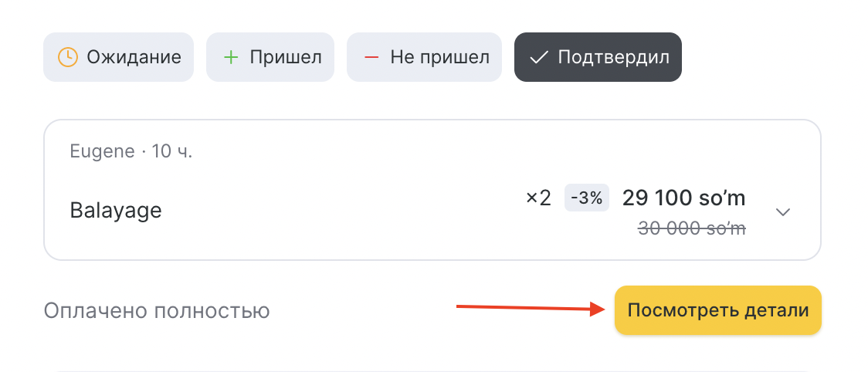Click the divider line below payment row
Image resolution: width=868 pixels, height=372 pixels.
[x=432, y=370]
